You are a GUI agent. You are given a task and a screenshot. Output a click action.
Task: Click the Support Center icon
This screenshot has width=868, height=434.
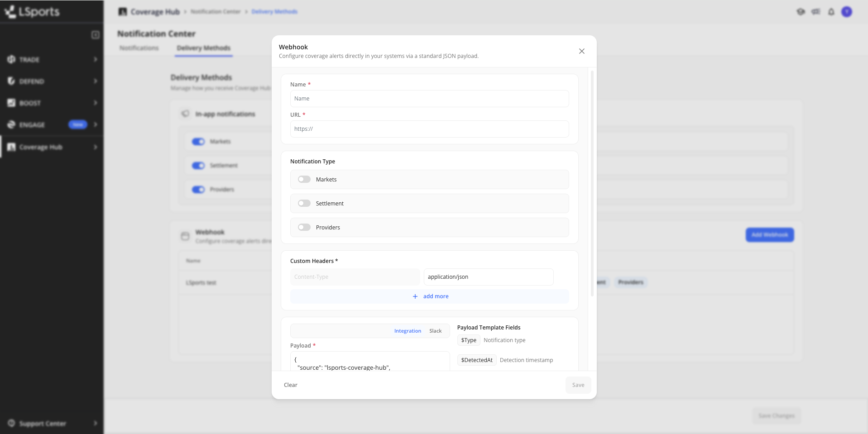(x=11, y=423)
